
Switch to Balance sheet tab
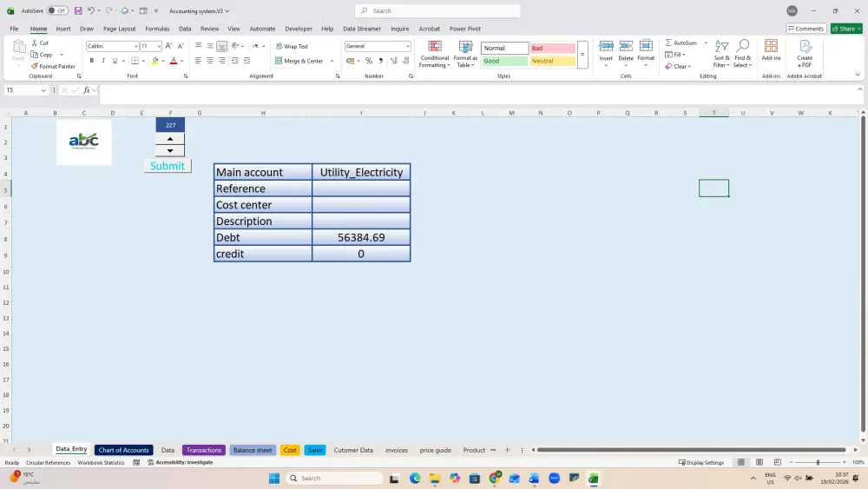tap(253, 450)
